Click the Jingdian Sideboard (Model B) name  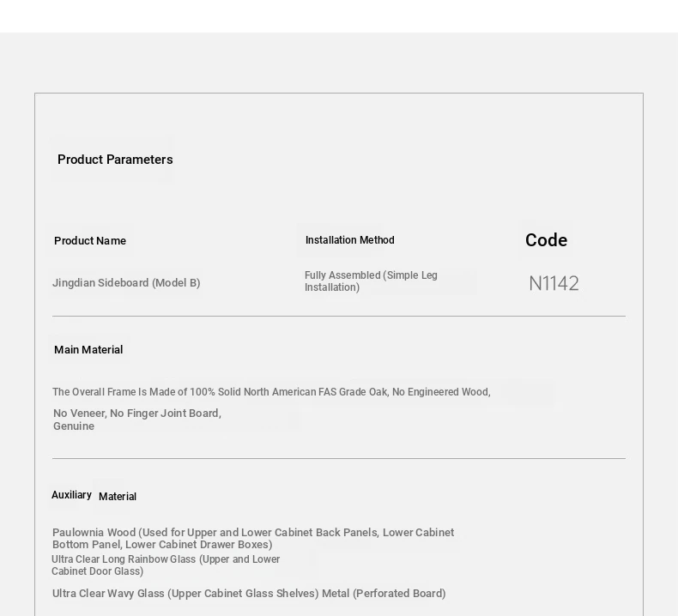click(x=126, y=283)
